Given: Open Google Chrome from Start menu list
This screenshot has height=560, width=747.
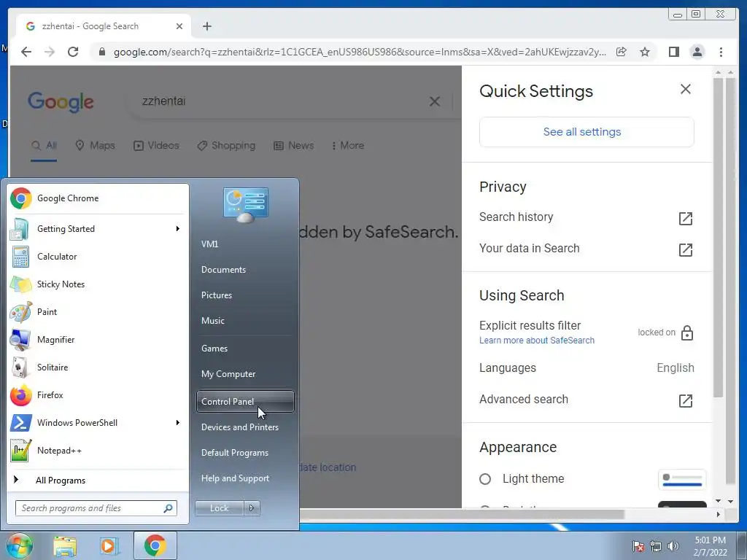Looking at the screenshot, I should pyautogui.click(x=98, y=198).
